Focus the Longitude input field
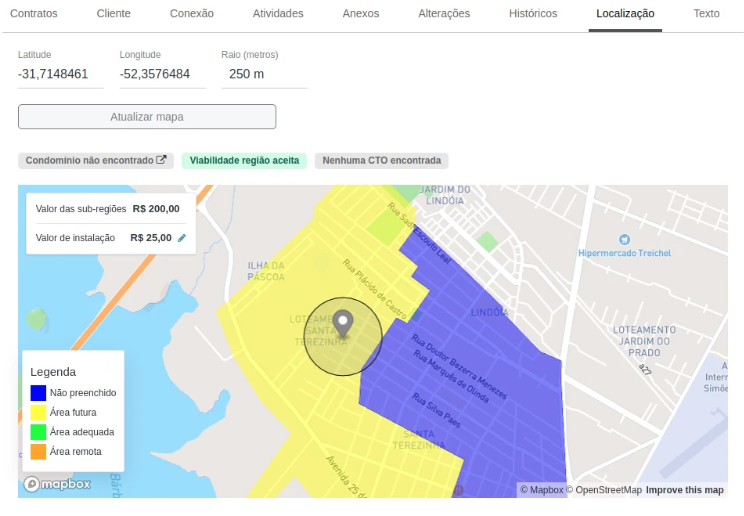The image size is (744, 516). 162,74
